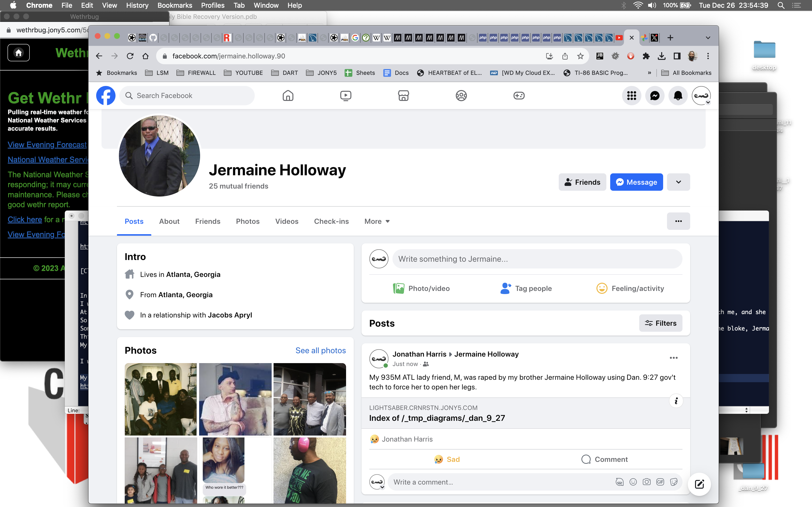Toggle the Sad reaction on the post
The height and width of the screenshot is (507, 812).
point(447,459)
